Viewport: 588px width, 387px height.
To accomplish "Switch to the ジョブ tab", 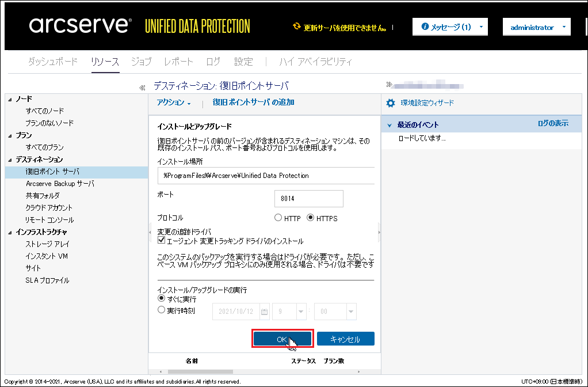I will click(142, 62).
